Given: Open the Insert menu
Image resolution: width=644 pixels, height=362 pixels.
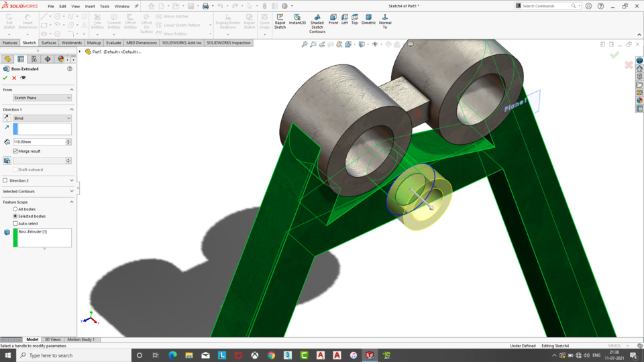Looking at the screenshot, I should tap(90, 6).
